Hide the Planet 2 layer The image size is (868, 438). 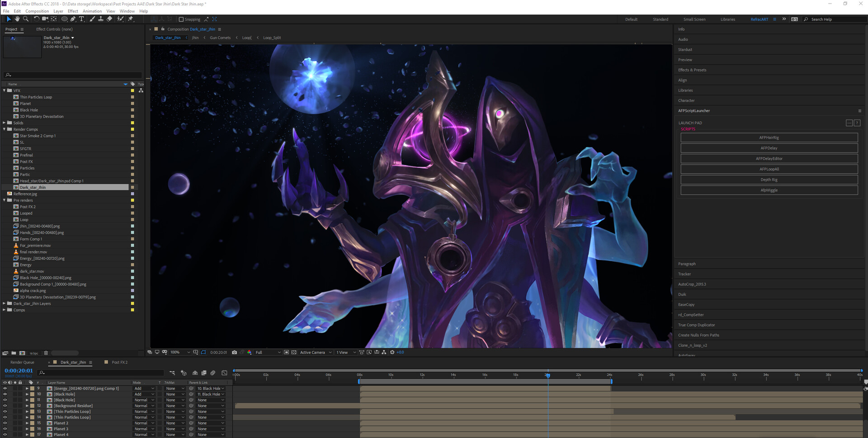[5, 423]
